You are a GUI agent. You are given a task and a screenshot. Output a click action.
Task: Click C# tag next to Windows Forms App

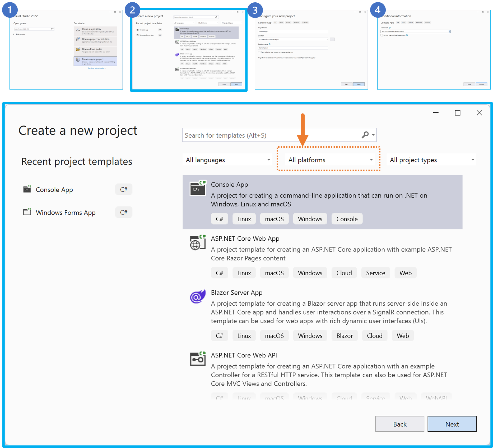point(124,212)
